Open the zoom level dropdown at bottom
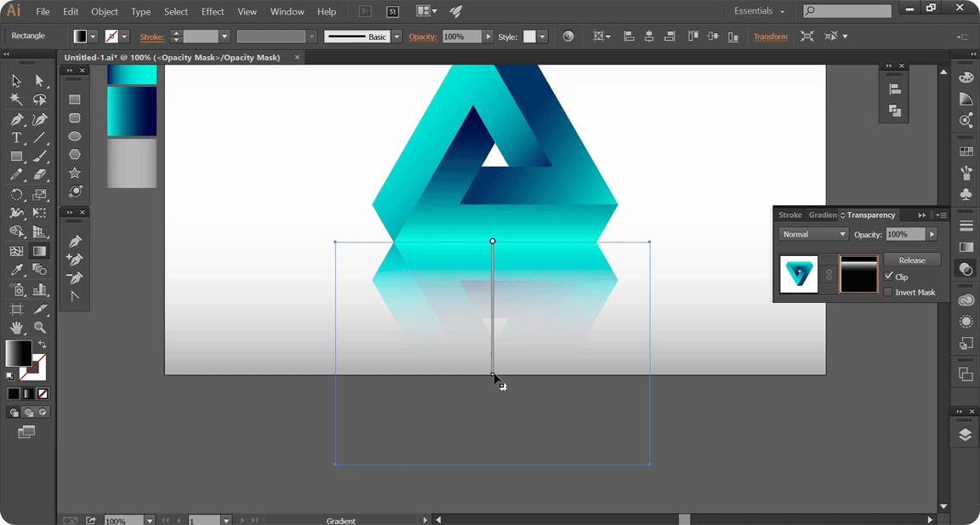The image size is (980, 525). 150,520
